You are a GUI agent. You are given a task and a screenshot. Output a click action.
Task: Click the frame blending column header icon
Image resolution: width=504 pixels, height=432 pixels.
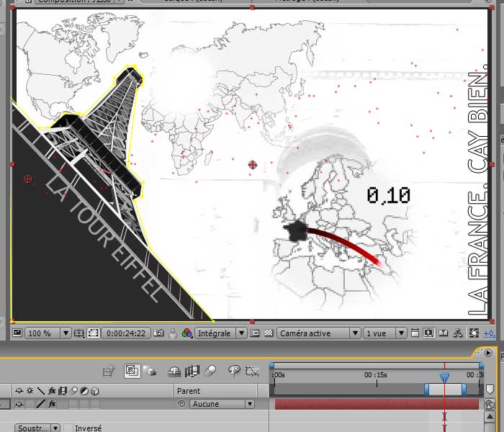(x=63, y=391)
